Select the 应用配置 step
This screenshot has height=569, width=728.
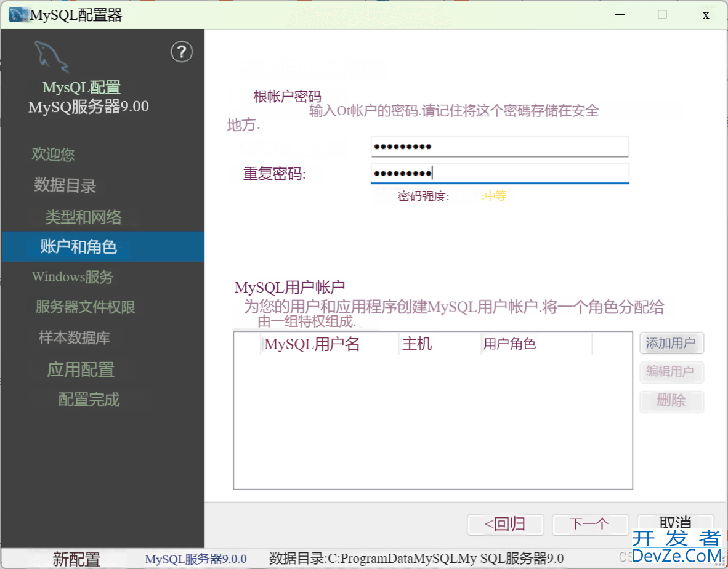pyautogui.click(x=81, y=369)
